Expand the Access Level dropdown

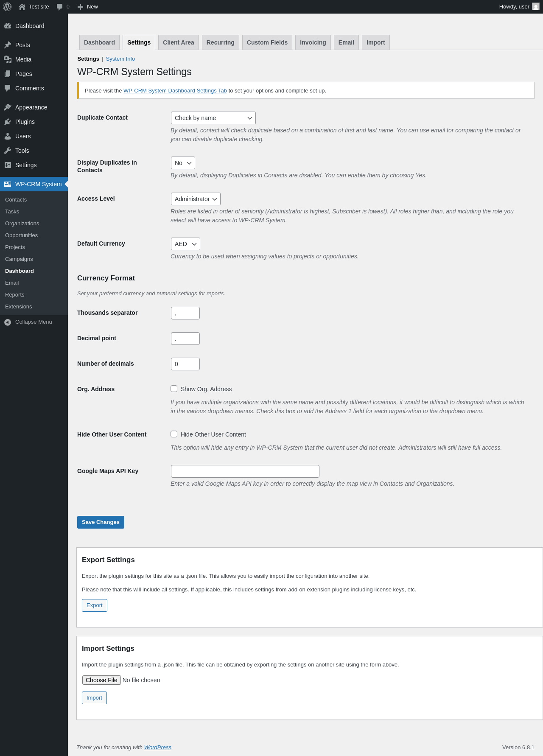(x=196, y=199)
